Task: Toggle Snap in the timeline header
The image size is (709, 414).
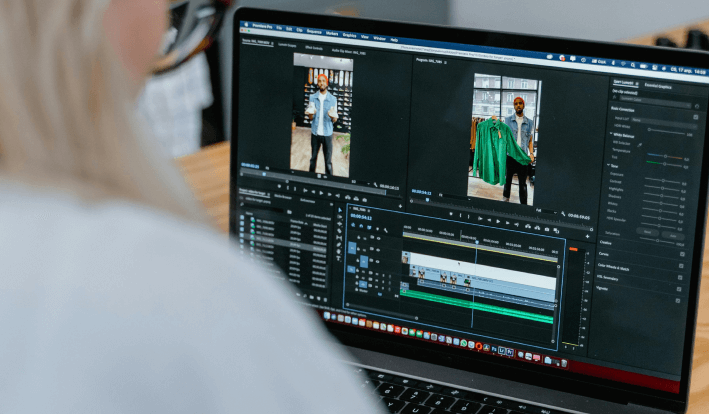Action: coord(361,226)
